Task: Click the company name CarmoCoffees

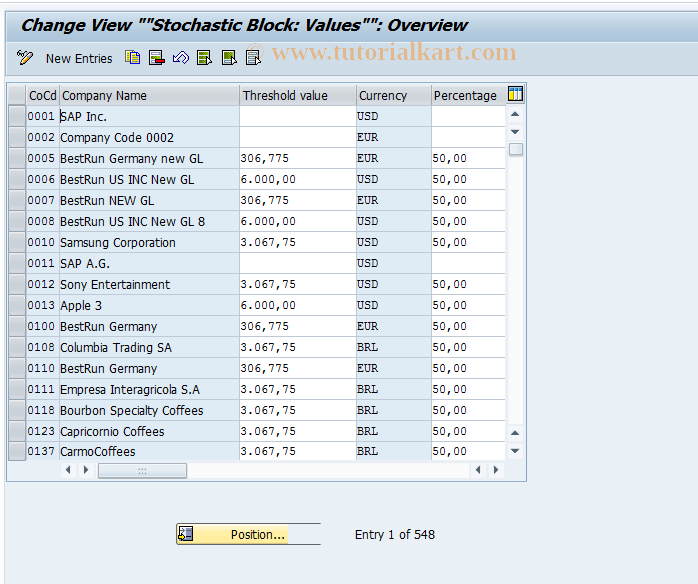Action: [97, 452]
